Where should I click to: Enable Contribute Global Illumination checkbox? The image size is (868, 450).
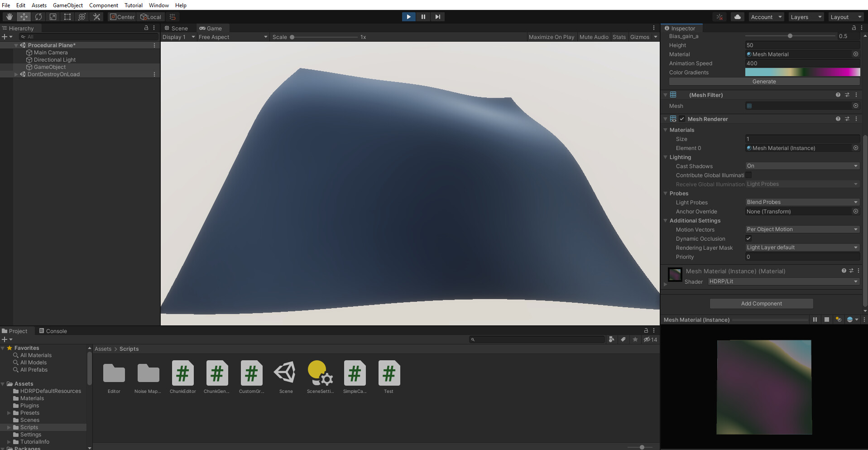749,175
